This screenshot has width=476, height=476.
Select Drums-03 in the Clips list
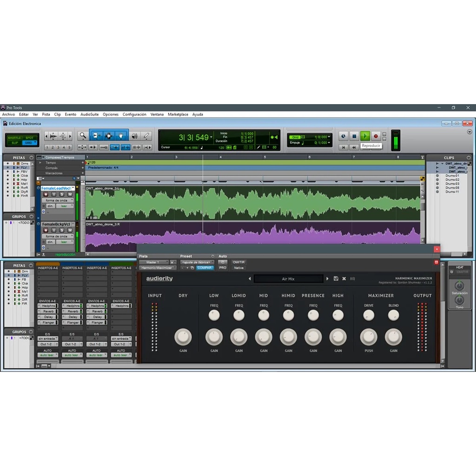click(452, 184)
